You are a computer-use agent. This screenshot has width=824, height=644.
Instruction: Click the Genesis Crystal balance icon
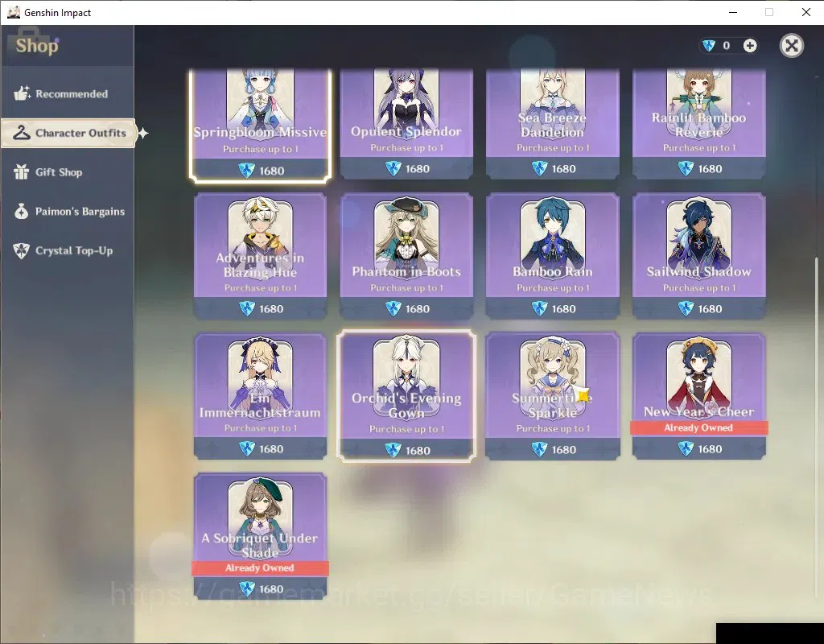point(709,46)
